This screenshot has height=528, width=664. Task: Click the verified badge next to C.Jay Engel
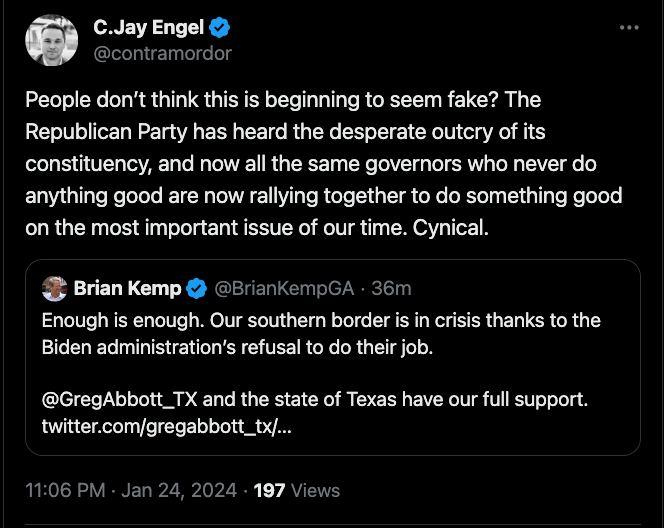(221, 28)
